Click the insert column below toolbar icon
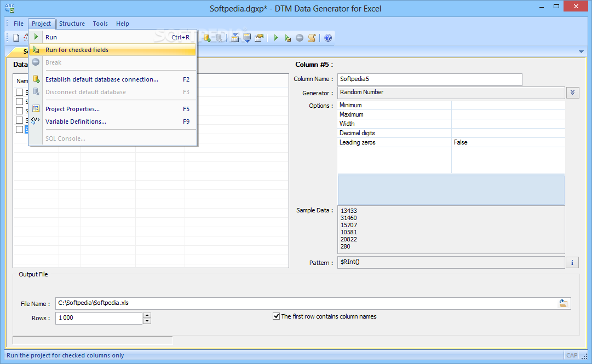Screen dimensions: 592x364 (247, 38)
